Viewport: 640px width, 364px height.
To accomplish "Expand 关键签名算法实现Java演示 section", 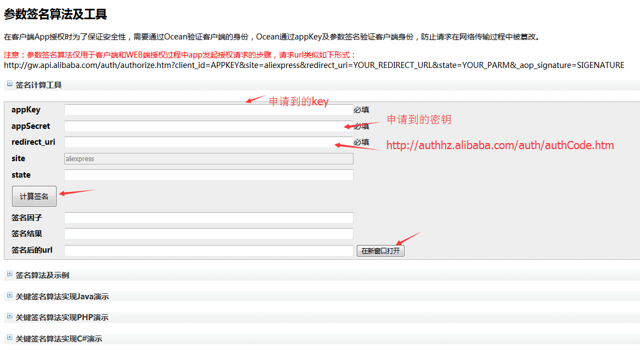I will tap(9, 295).
